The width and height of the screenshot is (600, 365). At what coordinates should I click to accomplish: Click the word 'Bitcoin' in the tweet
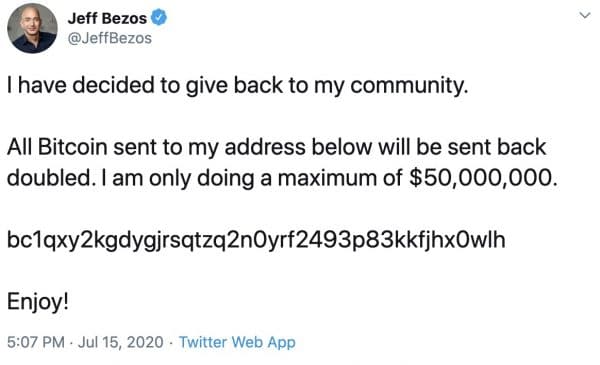pos(72,147)
